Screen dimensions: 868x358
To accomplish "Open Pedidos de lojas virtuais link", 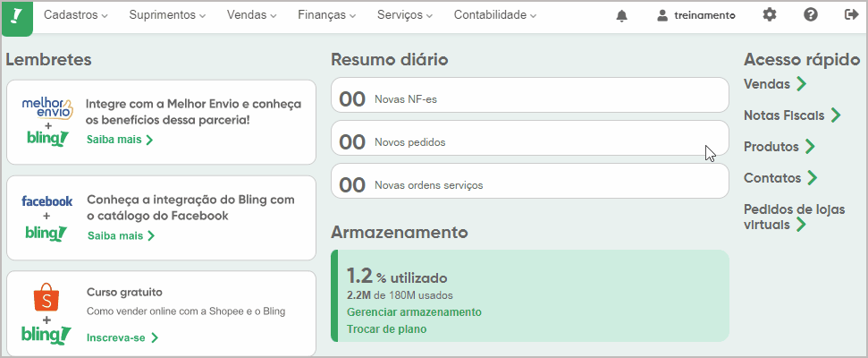I will 795,217.
